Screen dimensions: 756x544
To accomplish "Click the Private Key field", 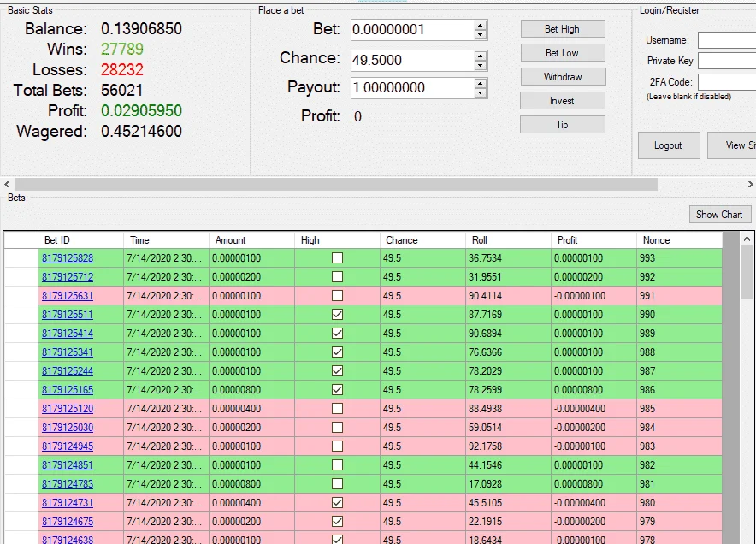I will (727, 61).
